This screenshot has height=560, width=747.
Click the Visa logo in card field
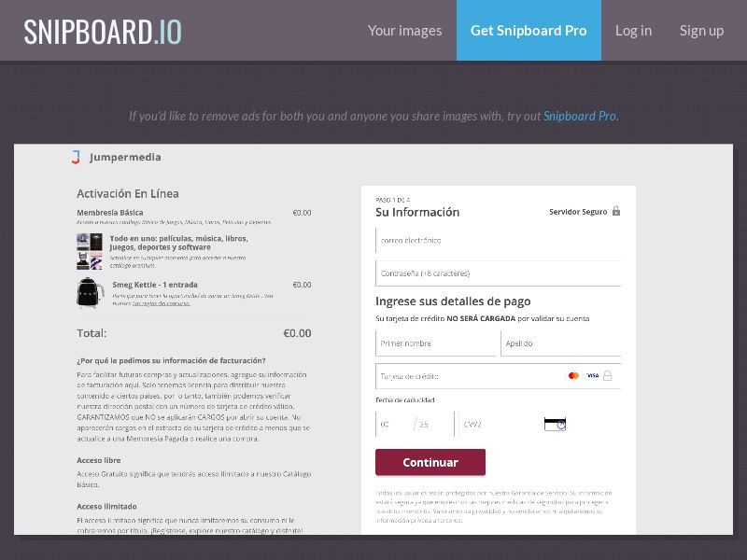592,376
